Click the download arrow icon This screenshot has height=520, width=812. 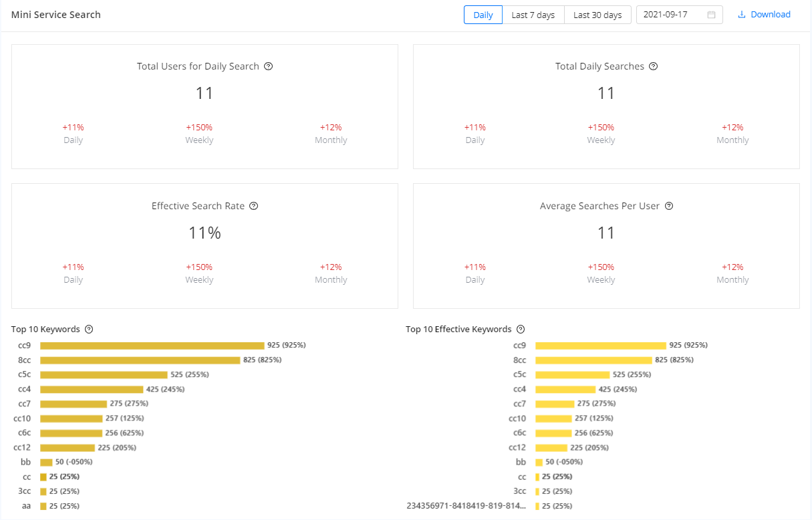coord(742,15)
